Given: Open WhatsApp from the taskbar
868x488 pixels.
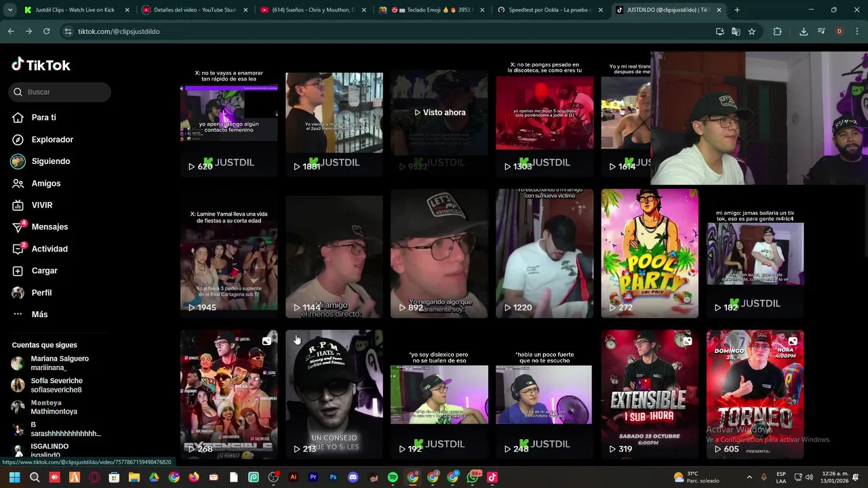Looking at the screenshot, I should click(472, 477).
